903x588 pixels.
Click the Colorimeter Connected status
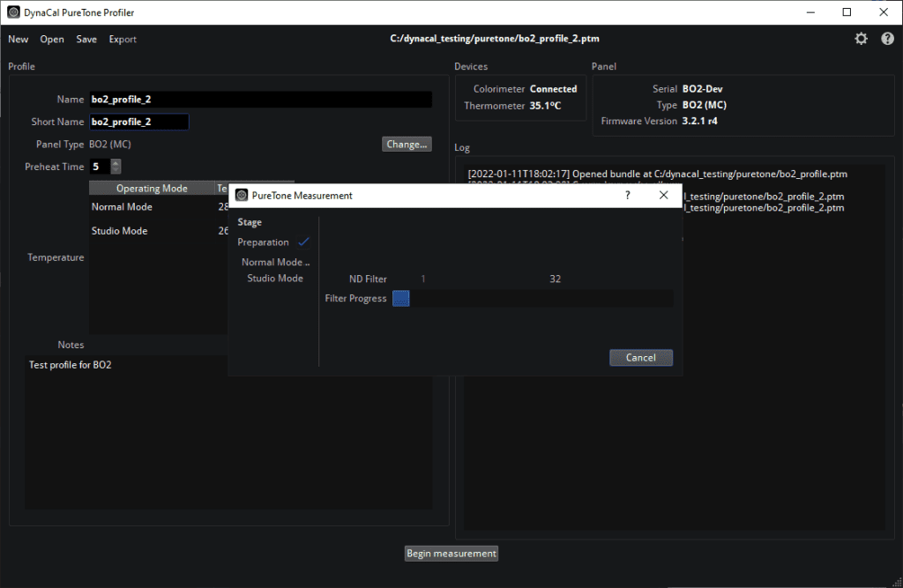(x=553, y=89)
